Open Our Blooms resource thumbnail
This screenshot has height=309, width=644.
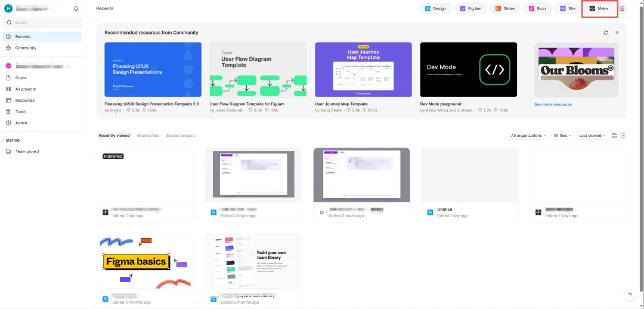[576, 70]
